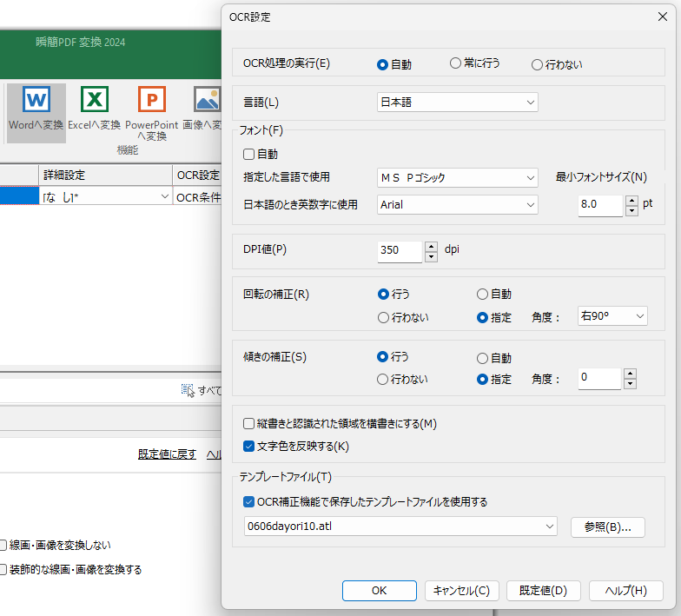The height and width of the screenshot is (616, 681).
Task: Decrease minimum font size with down arrow
Action: 631,211
